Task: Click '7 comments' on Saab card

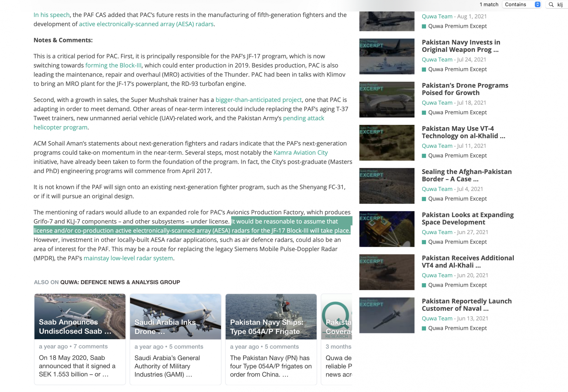Action: coord(90,346)
